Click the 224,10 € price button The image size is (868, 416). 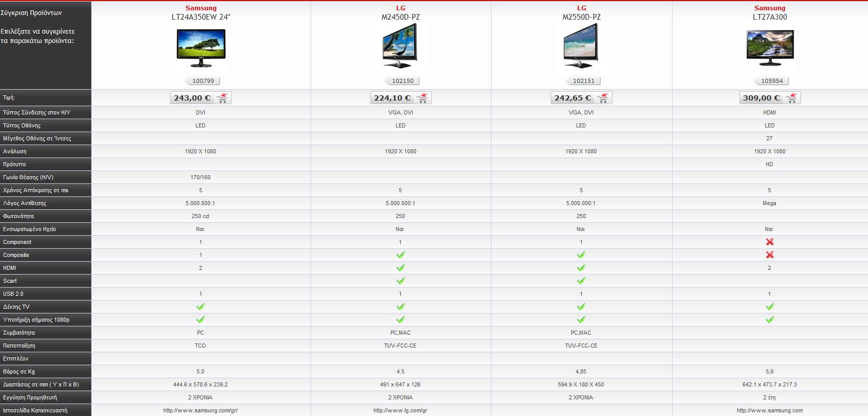click(401, 98)
